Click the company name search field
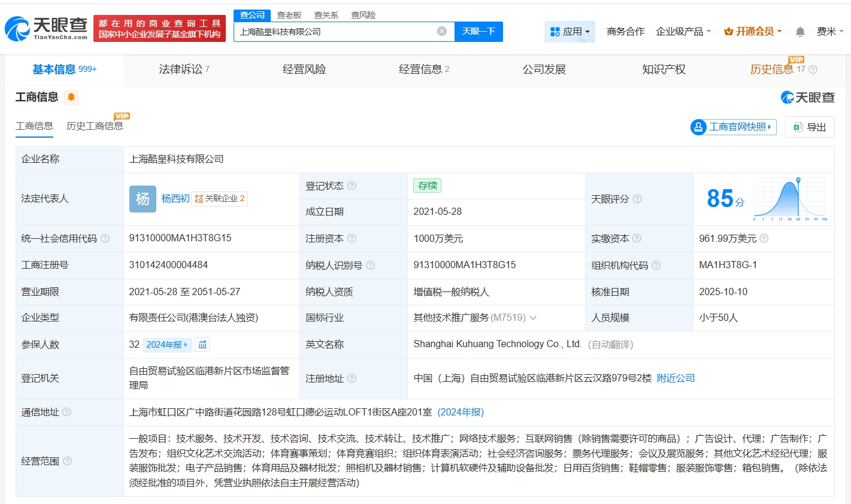 [335, 32]
